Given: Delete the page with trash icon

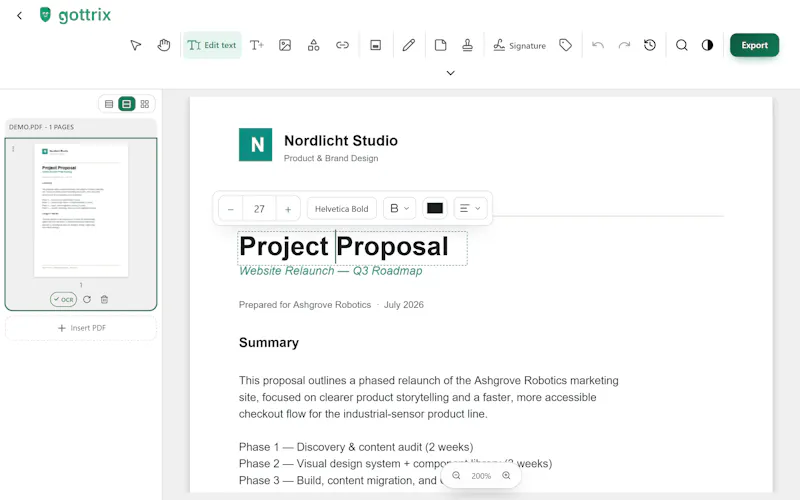Looking at the screenshot, I should [x=104, y=299].
